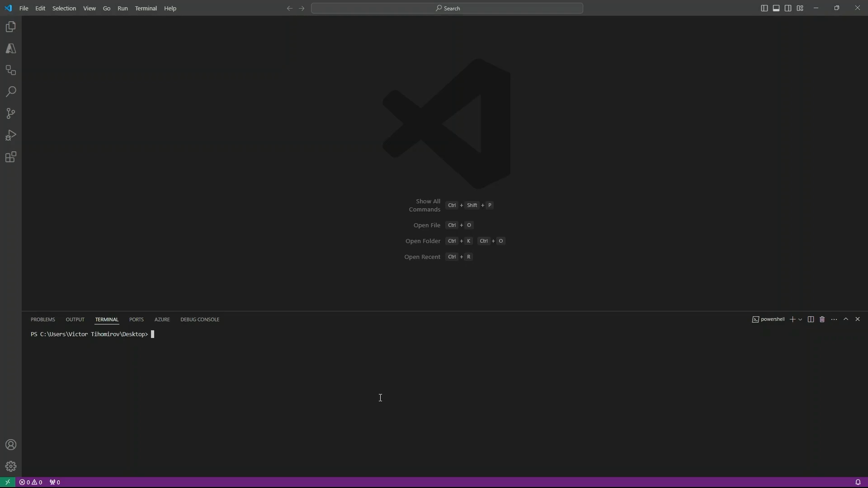Click the Accounts icon
Screen dimensions: 868x488
click(x=11, y=445)
